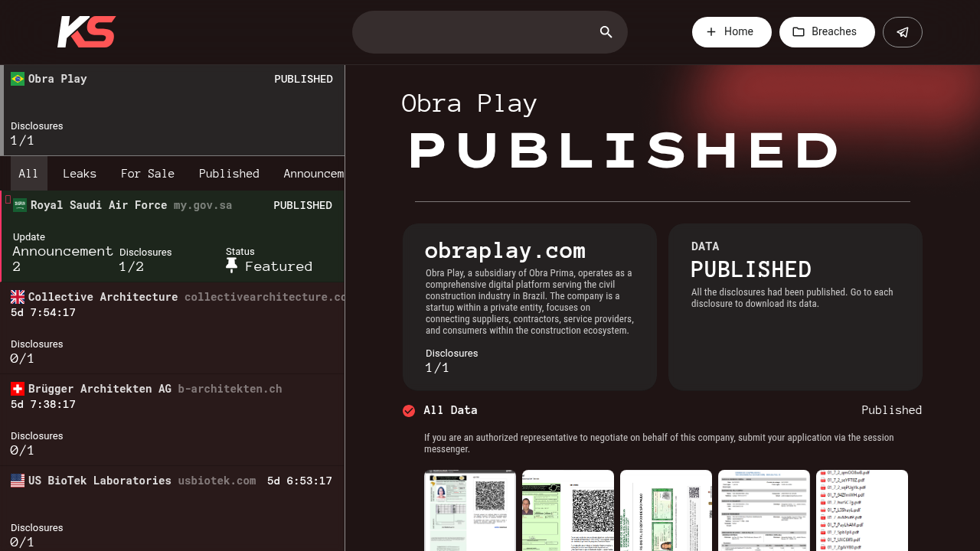The image size is (980, 551).
Task: Click the 5d 7:38:17 countdown timer
Action: [43, 404]
